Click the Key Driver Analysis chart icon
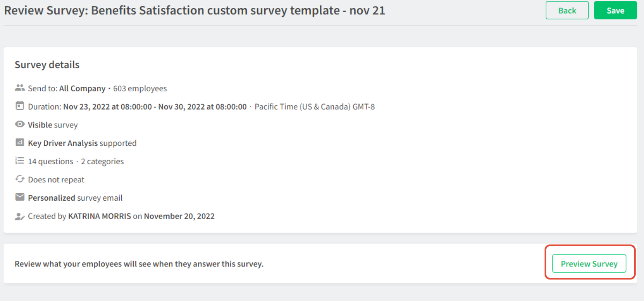Screen dimensions: 644x301 tap(20, 142)
